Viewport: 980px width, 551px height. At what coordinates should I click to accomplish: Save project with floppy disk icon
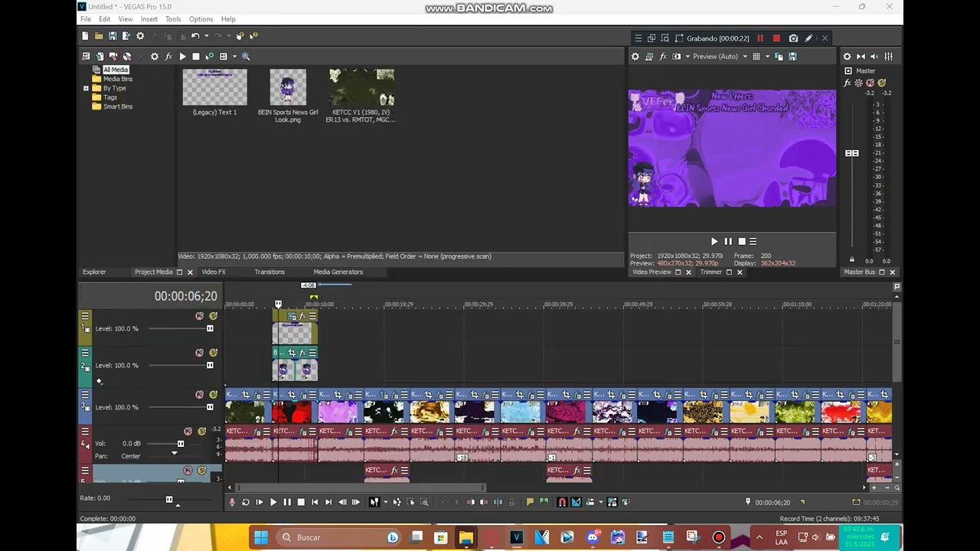tap(113, 36)
